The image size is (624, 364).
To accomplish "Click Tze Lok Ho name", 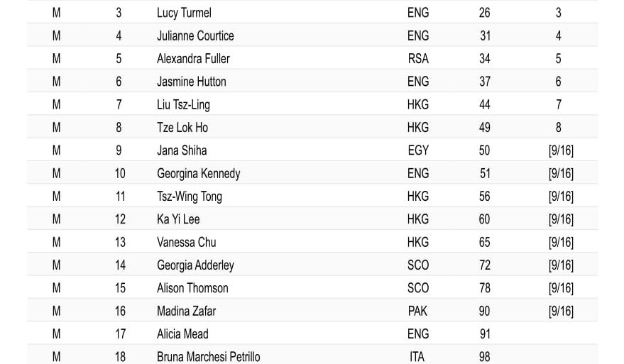I will point(182,128).
